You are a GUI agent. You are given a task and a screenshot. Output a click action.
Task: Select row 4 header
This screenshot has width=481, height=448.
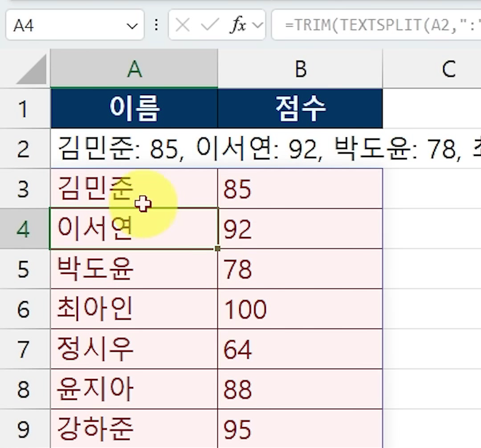(24, 229)
